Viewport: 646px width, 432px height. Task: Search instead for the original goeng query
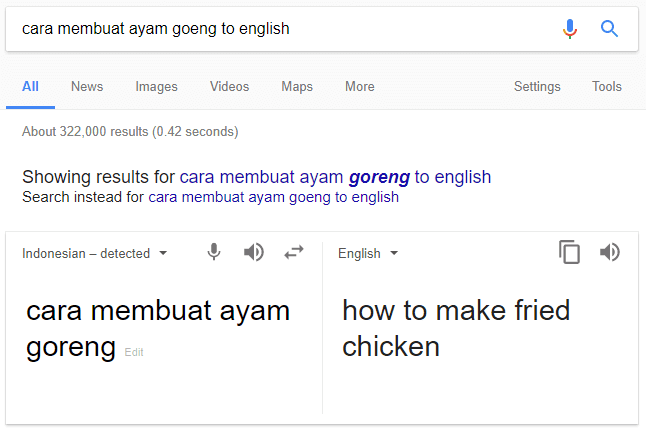coord(274,197)
